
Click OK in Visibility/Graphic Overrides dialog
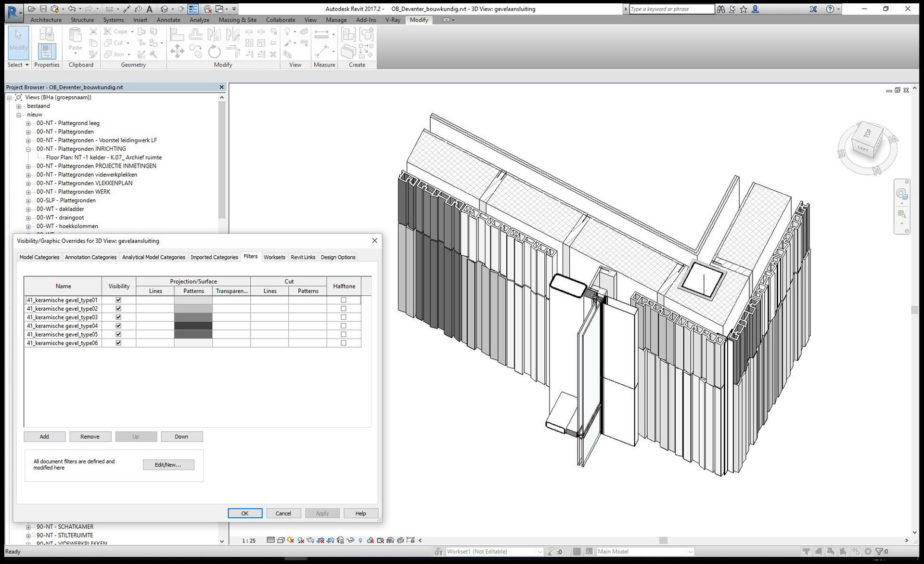click(x=245, y=513)
